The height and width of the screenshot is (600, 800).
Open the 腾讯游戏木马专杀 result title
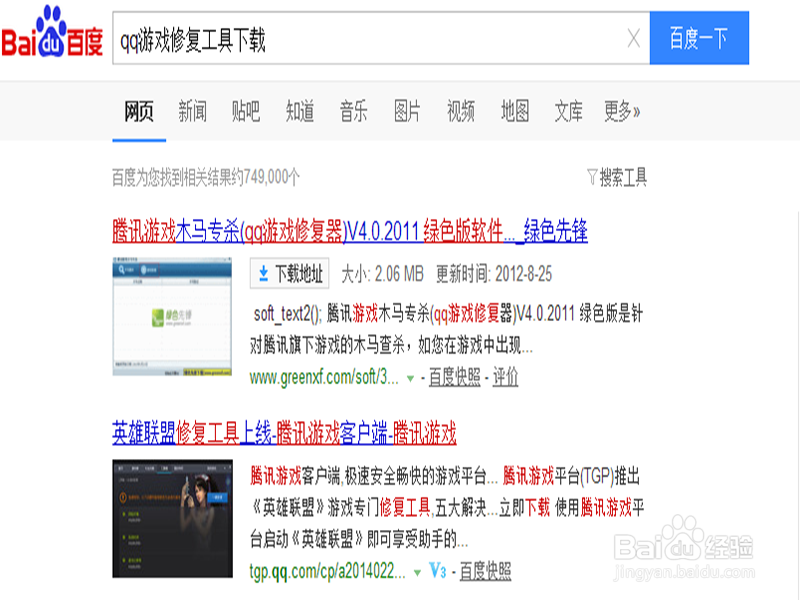[350, 231]
